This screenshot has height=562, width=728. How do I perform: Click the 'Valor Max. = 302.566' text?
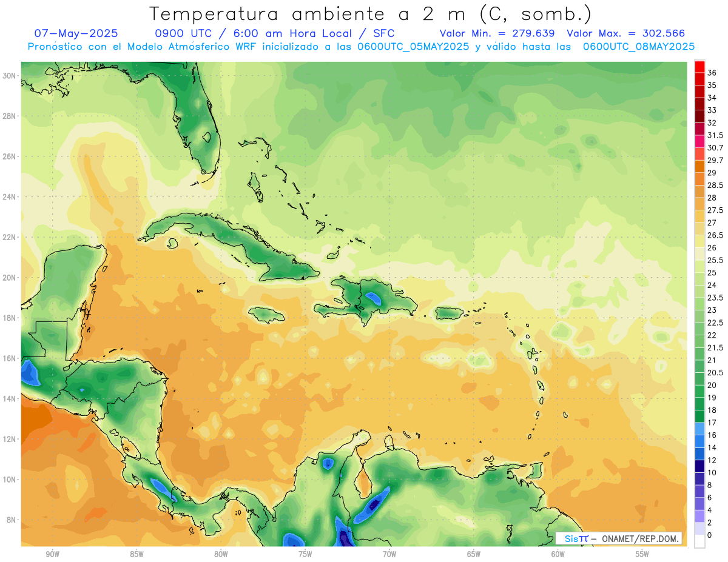[626, 33]
